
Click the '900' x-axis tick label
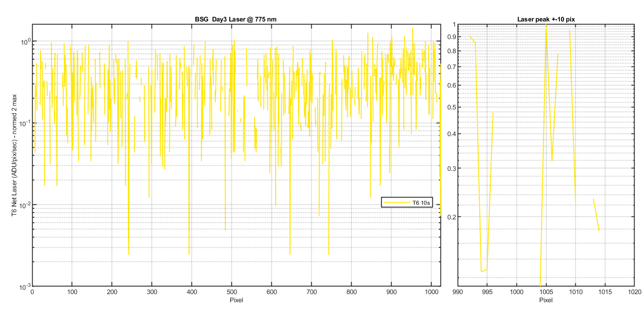391,292
